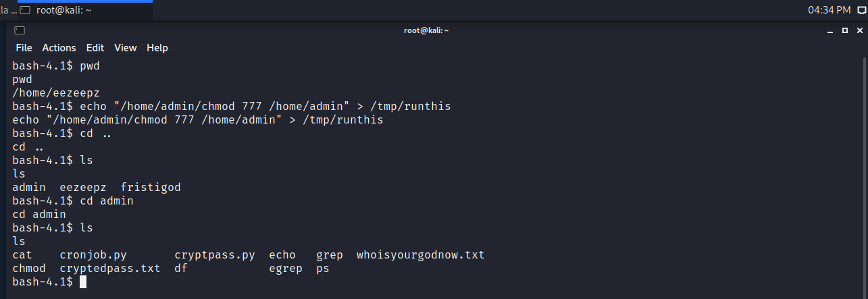Viewport: 868px width, 299px height.
Task: Minimize the root@kali terminal window
Action: [x=830, y=30]
